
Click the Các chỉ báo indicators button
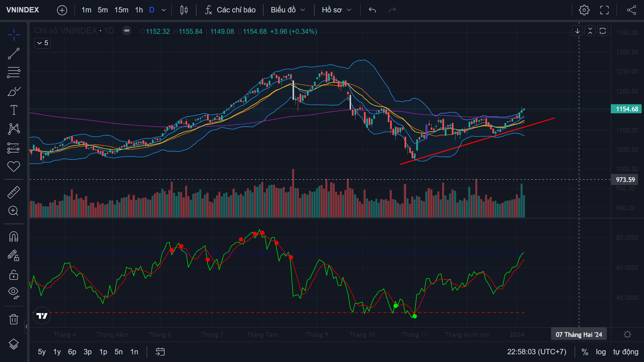[230, 10]
